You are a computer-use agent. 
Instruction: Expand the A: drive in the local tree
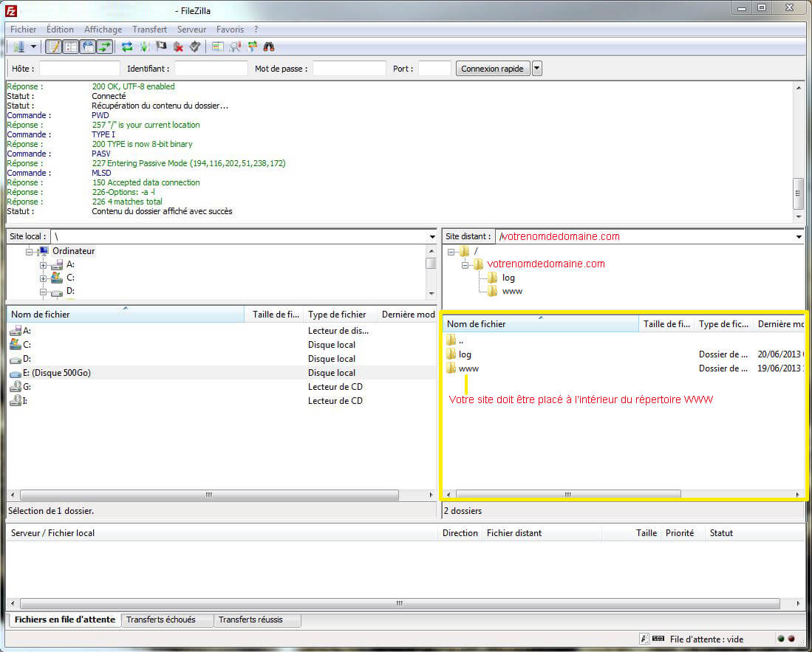(43, 265)
